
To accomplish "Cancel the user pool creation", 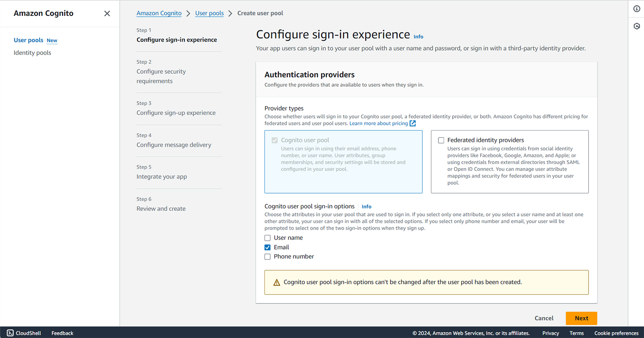I will click(x=544, y=318).
